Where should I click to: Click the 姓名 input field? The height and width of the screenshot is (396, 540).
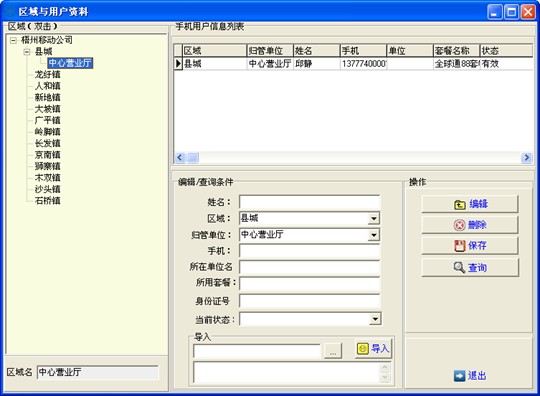click(310, 202)
